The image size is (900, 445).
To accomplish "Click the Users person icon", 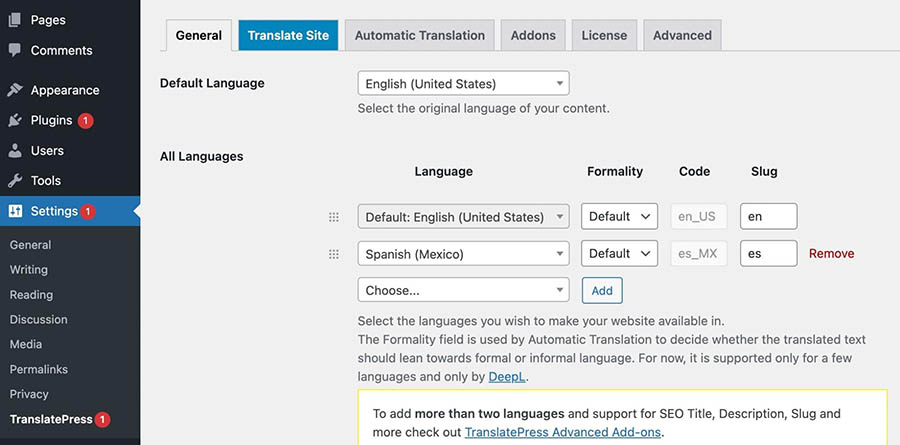I will point(15,151).
